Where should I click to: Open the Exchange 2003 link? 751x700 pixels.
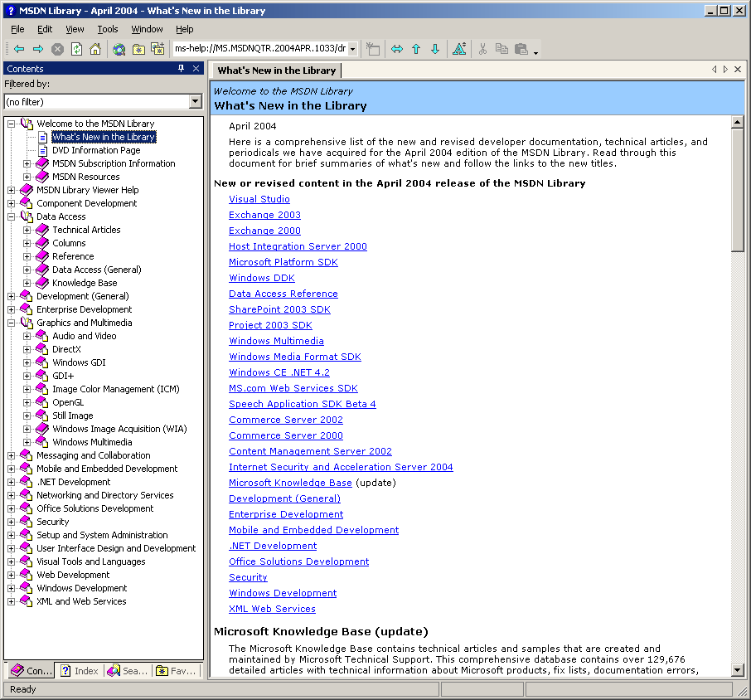[x=264, y=215]
